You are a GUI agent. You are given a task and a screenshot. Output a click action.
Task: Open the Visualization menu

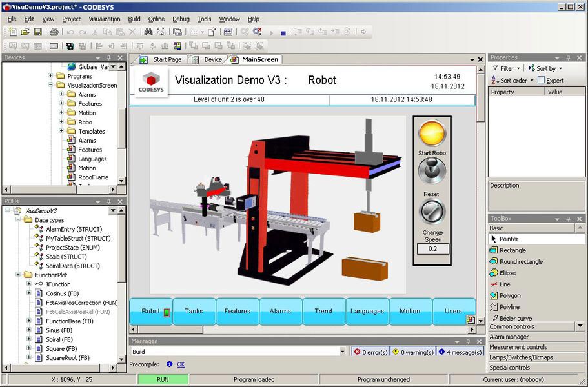105,19
